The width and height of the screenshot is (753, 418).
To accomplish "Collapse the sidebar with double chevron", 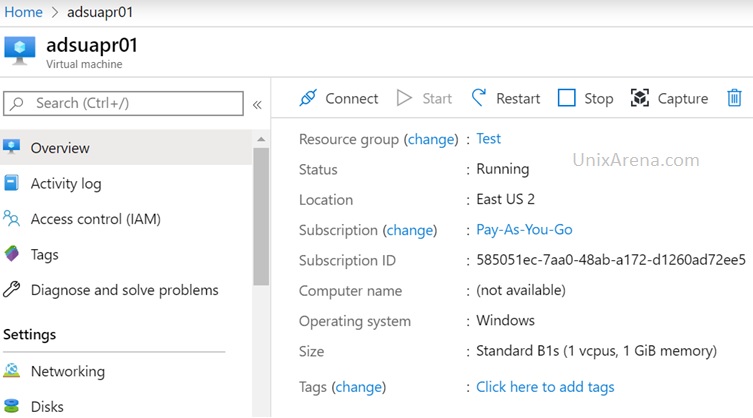I will pyautogui.click(x=257, y=105).
